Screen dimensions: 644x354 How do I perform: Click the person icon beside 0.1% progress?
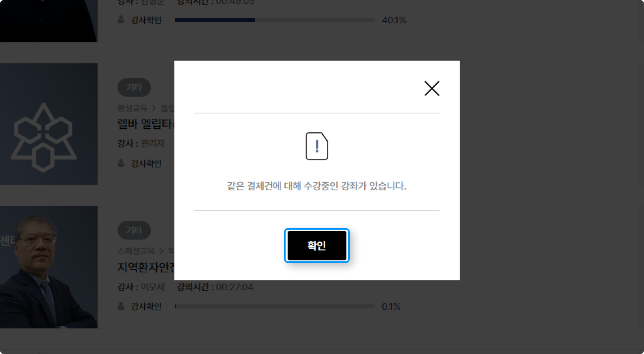121,306
